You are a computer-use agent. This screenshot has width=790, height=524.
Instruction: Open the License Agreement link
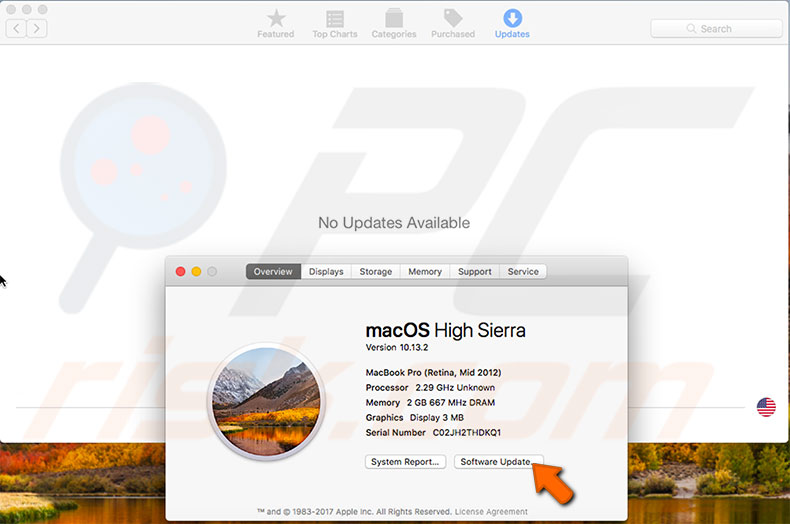click(x=491, y=511)
